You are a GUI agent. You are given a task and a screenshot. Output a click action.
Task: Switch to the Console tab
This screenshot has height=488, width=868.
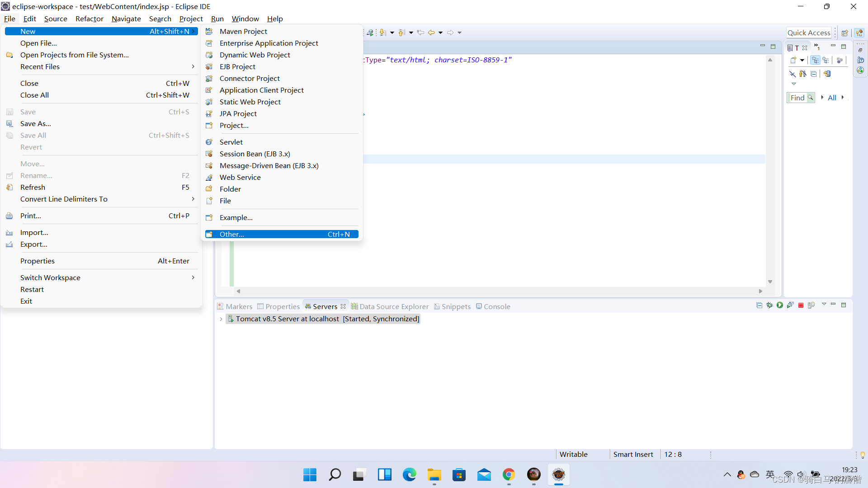click(493, 306)
